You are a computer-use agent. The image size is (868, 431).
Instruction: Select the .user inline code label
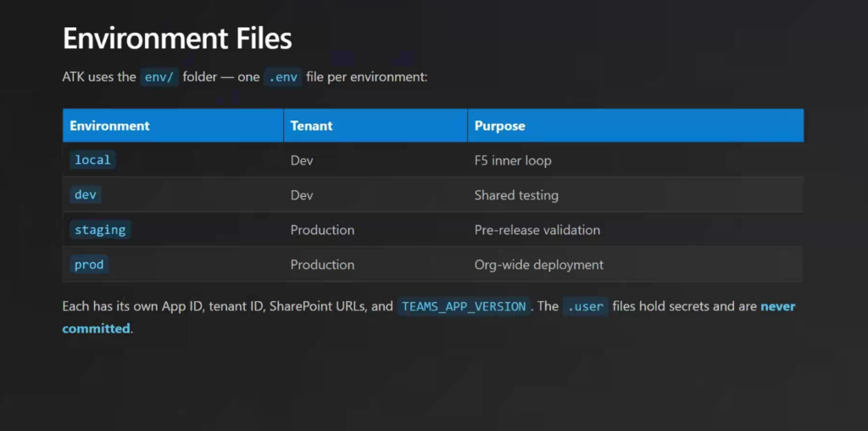585,306
